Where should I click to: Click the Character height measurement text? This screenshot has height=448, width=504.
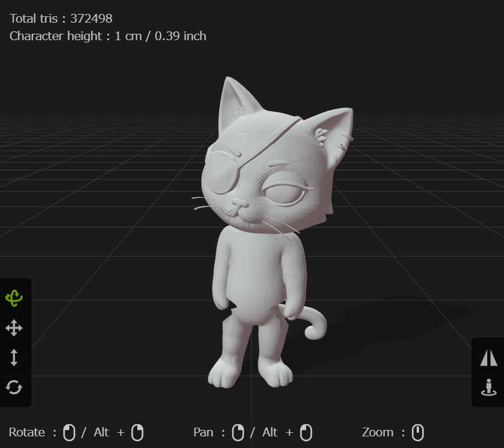point(107,35)
